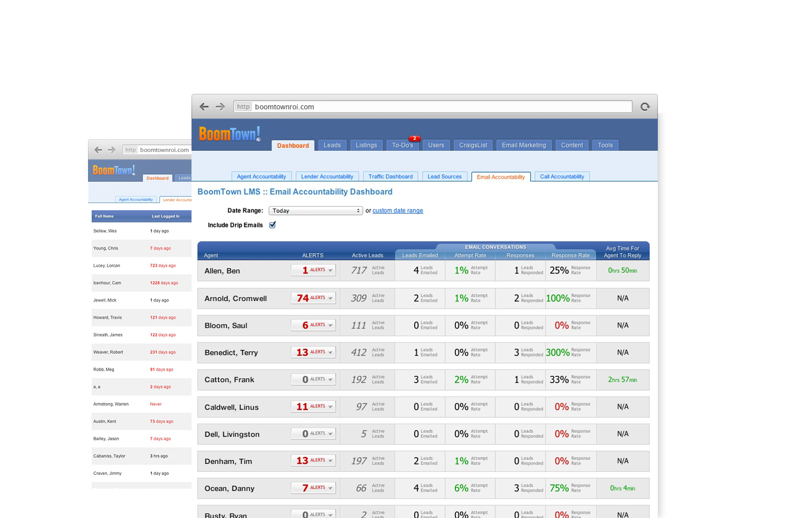812x518 pixels.
Task: Switch to Lead Sources sub-tab
Action: pyautogui.click(x=445, y=177)
